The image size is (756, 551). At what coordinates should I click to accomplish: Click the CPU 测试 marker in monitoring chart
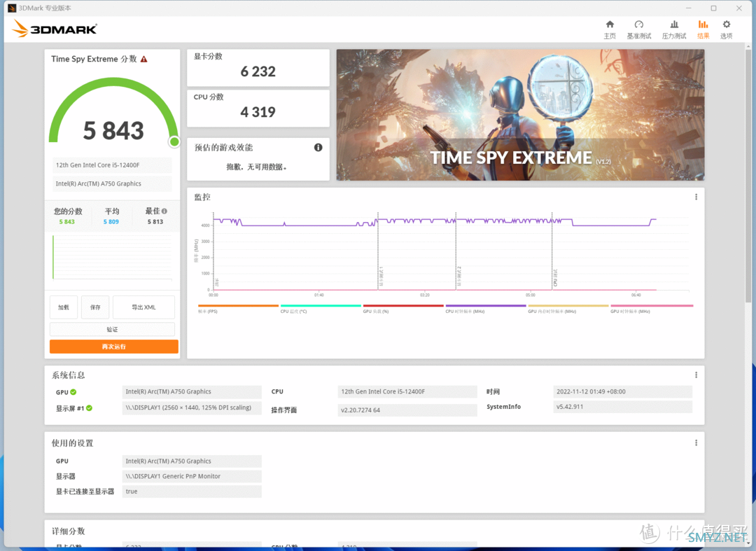tap(555, 278)
